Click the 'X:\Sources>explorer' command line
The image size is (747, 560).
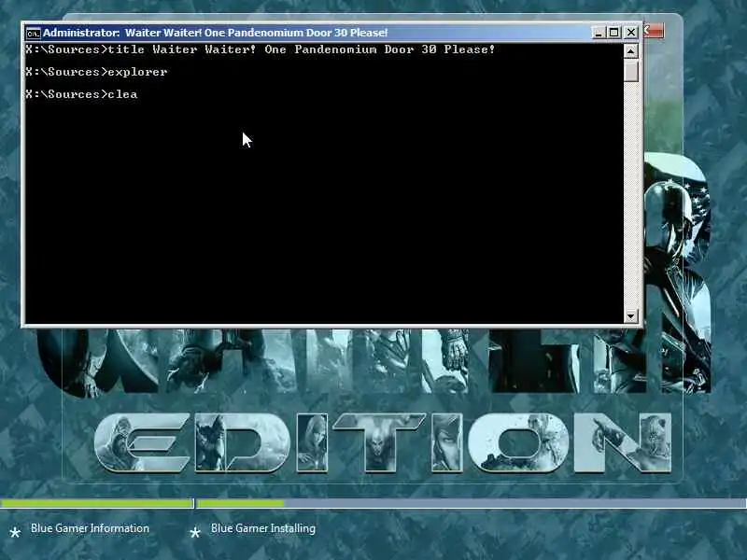[96, 72]
